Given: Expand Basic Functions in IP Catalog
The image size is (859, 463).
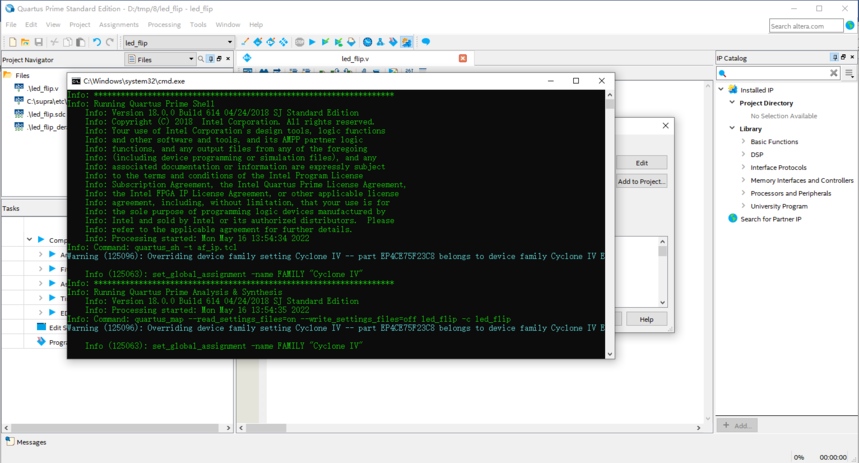Looking at the screenshot, I should point(743,141).
